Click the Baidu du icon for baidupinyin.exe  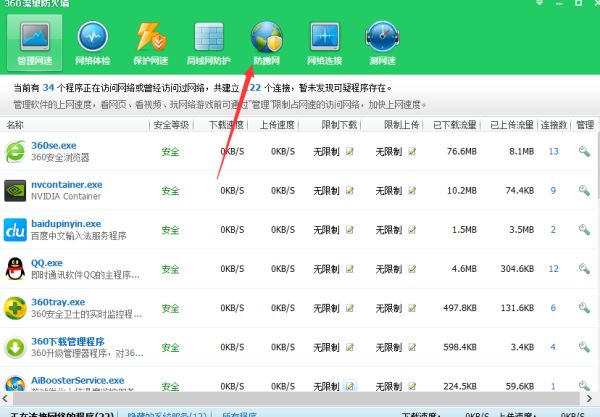[x=15, y=230]
